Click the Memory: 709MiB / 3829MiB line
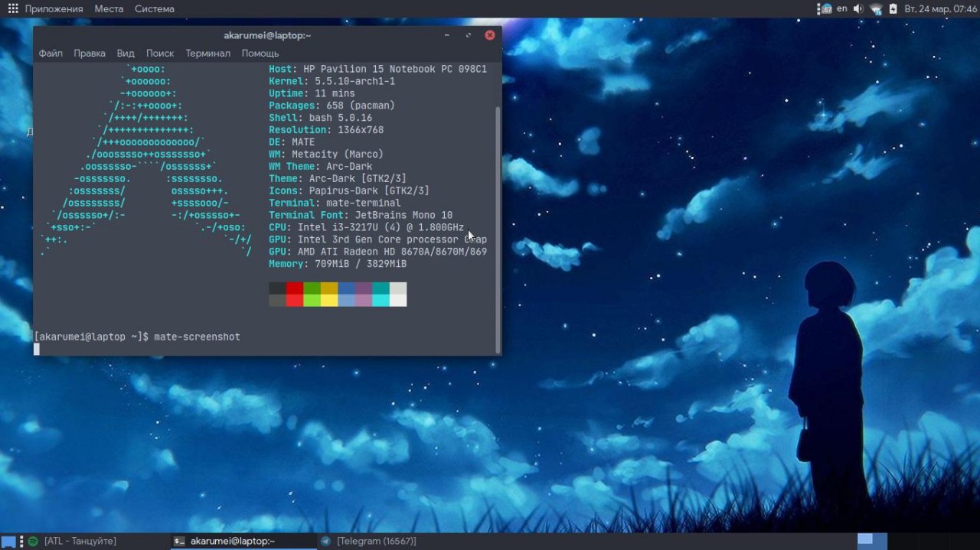Image resolution: width=980 pixels, height=550 pixels. tap(338, 265)
